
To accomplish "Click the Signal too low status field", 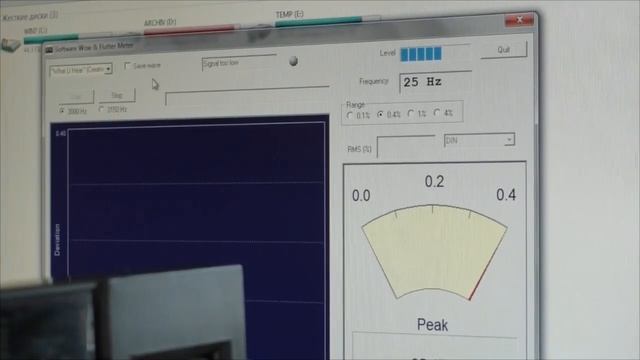I will click(239, 62).
